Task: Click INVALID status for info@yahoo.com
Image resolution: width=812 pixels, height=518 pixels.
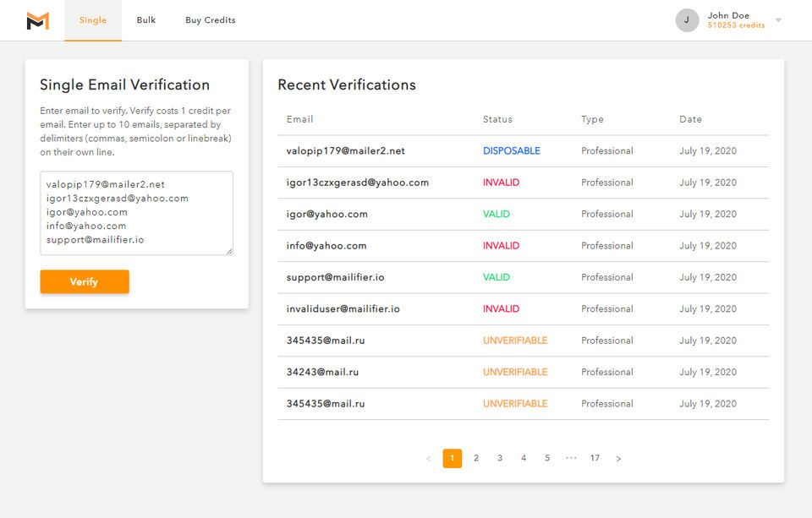Action: pyautogui.click(x=501, y=246)
